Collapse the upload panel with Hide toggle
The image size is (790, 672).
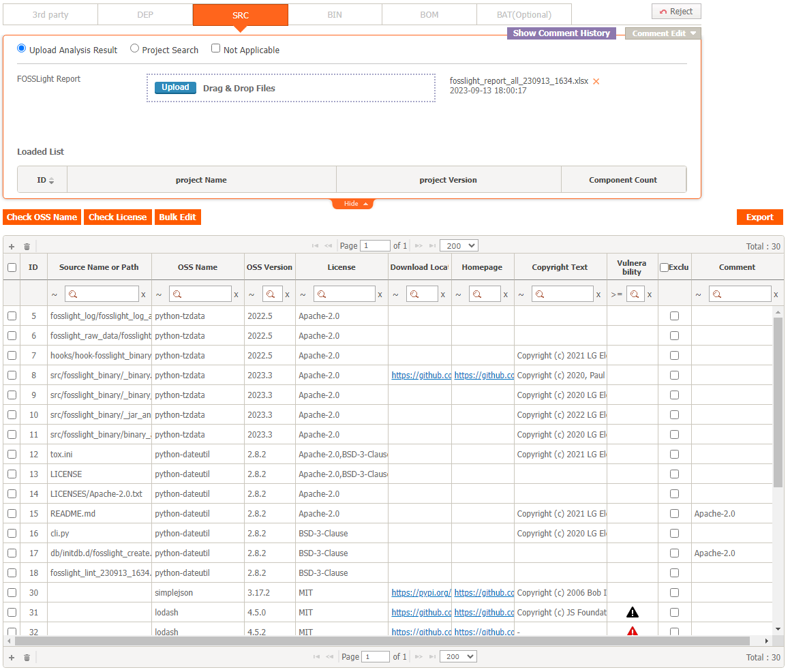coord(352,204)
